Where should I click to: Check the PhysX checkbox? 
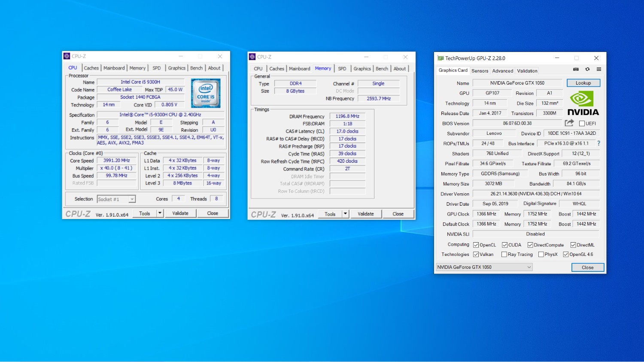pyautogui.click(x=541, y=255)
